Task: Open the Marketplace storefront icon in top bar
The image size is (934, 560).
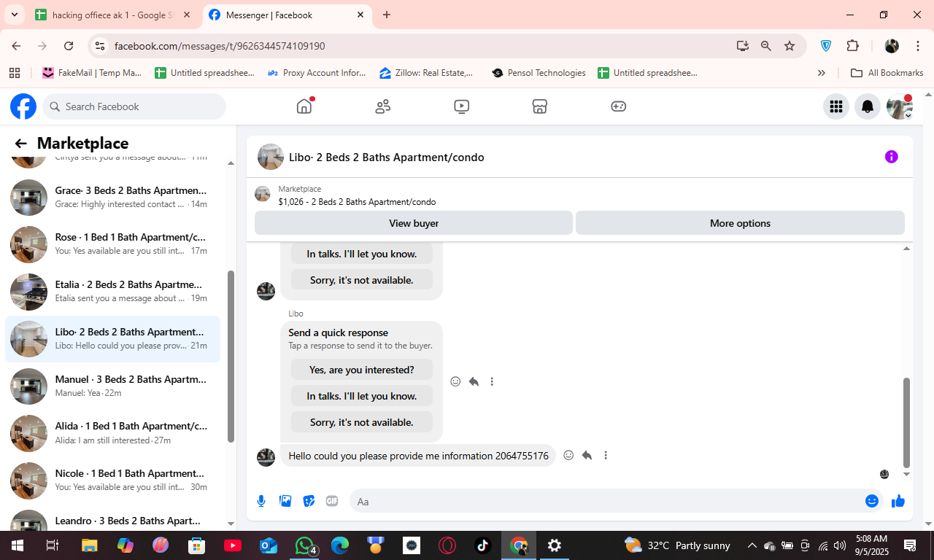Action: pos(539,106)
